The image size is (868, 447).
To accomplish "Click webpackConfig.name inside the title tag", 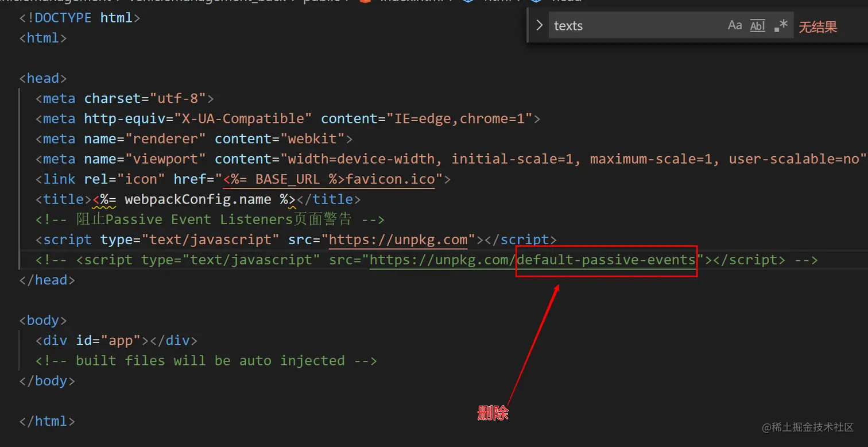I will coord(198,199).
